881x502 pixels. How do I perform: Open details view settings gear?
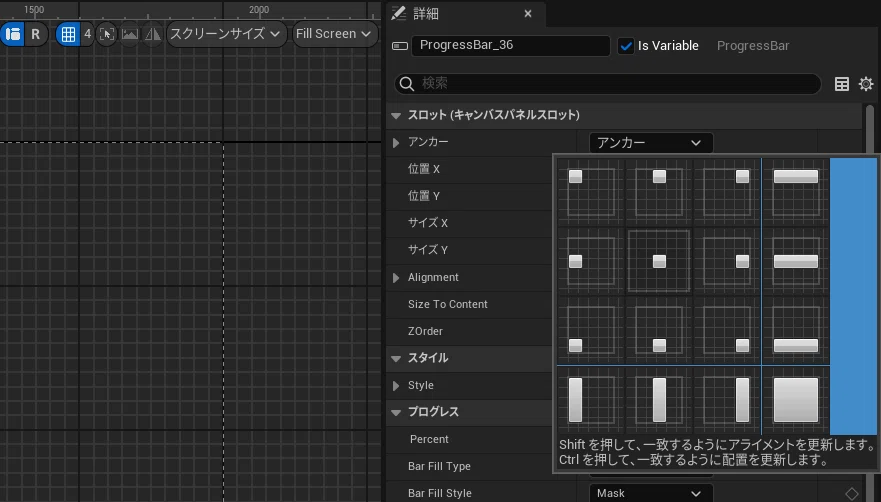pyautogui.click(x=866, y=84)
